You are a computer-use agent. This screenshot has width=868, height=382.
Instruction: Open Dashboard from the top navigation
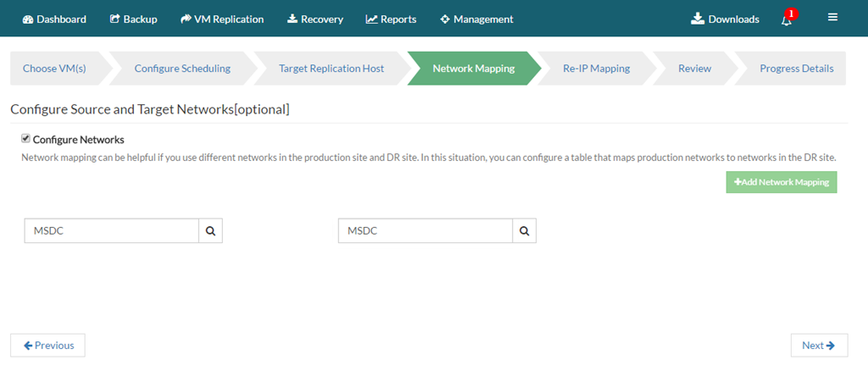(54, 19)
